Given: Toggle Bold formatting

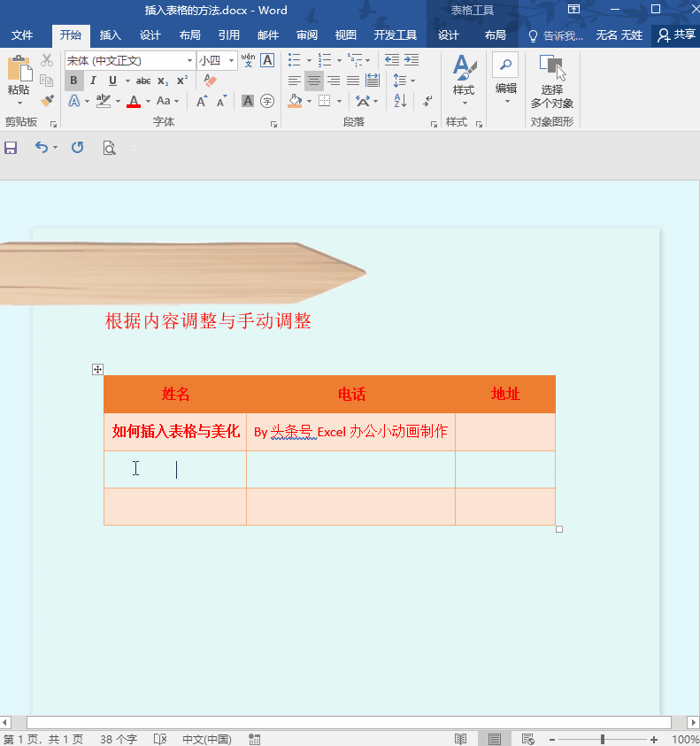Looking at the screenshot, I should [73, 81].
